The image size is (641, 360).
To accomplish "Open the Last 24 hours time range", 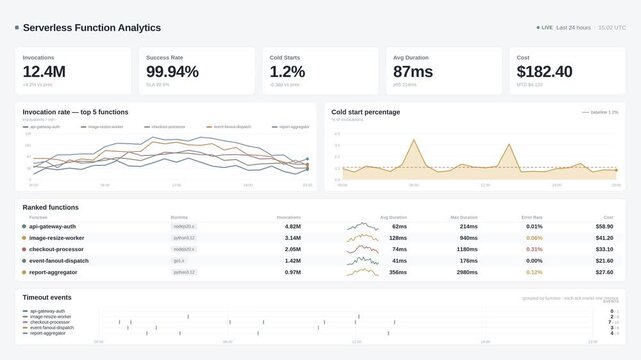I will [573, 28].
